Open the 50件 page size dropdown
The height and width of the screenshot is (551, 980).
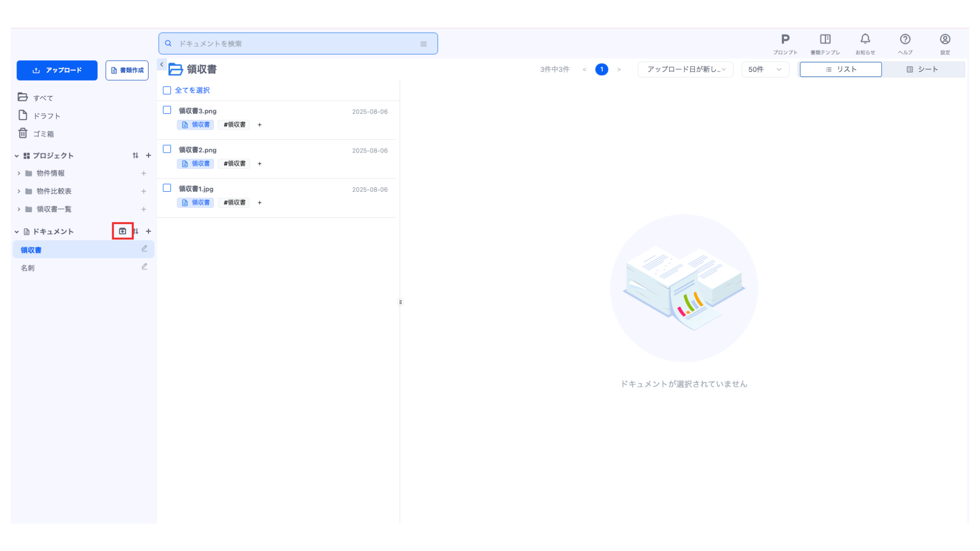[x=765, y=69]
